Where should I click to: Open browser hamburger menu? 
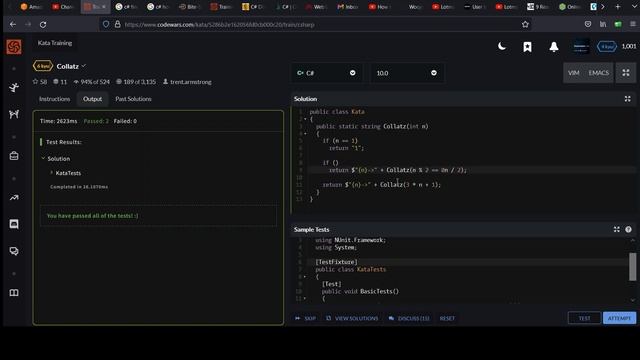(x=633, y=24)
